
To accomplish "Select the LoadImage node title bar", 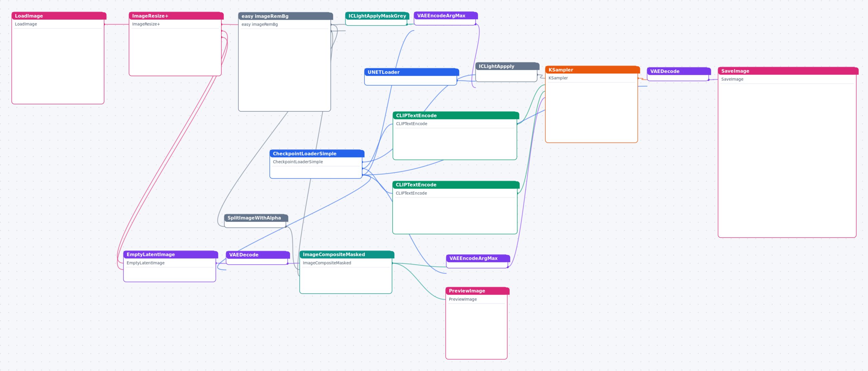I will point(59,16).
